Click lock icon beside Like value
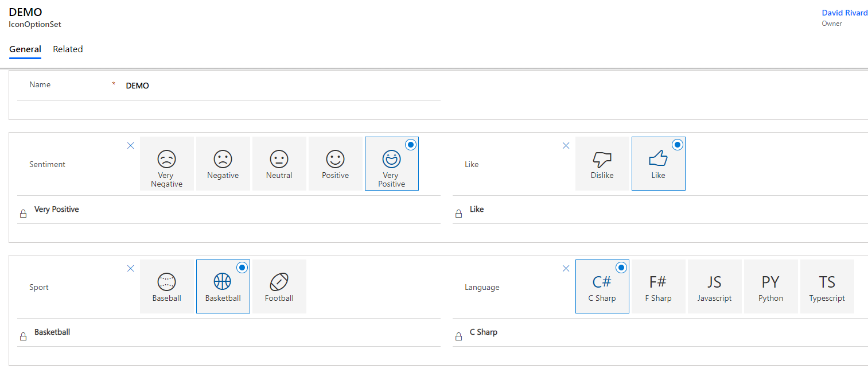 coord(458,214)
